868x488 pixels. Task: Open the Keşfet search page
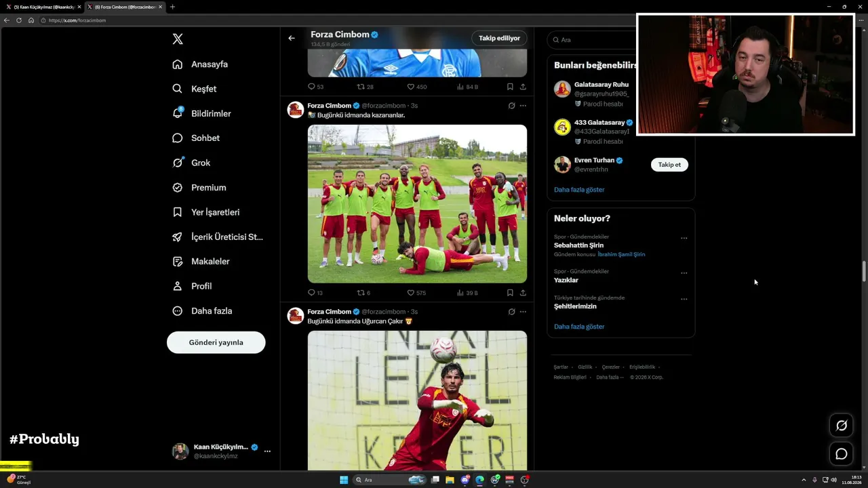pos(195,89)
